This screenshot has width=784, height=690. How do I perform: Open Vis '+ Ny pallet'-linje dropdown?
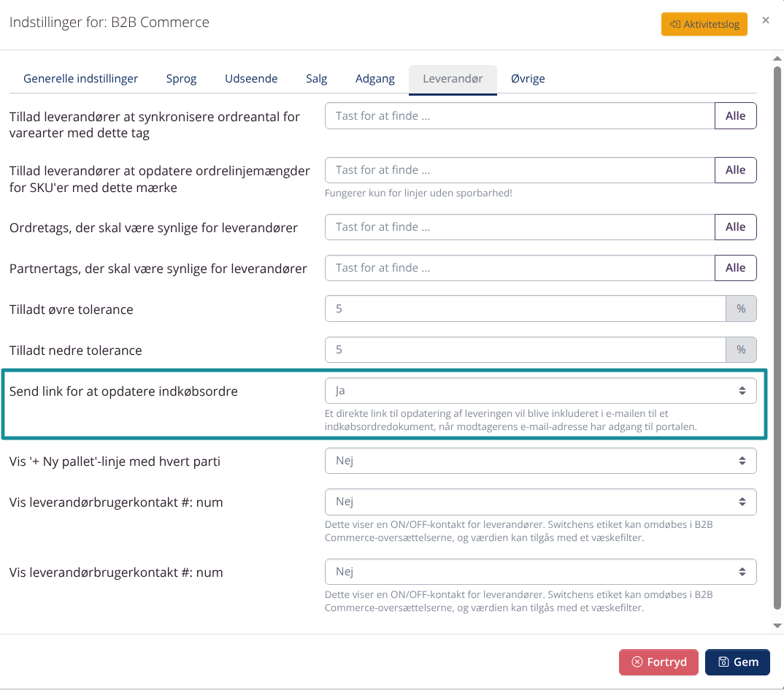pos(540,461)
